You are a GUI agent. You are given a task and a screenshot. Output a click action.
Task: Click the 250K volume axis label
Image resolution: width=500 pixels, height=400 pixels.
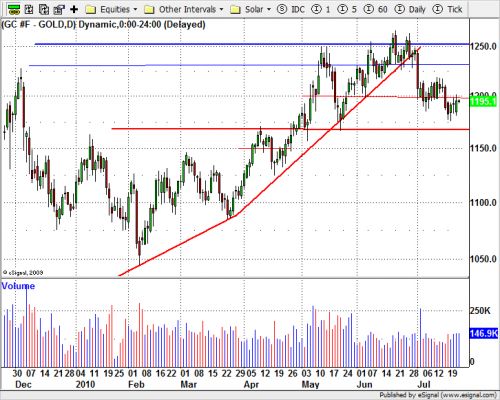(480, 311)
